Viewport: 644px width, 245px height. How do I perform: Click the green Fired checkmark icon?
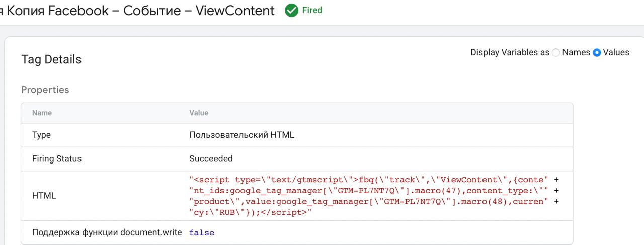[291, 11]
